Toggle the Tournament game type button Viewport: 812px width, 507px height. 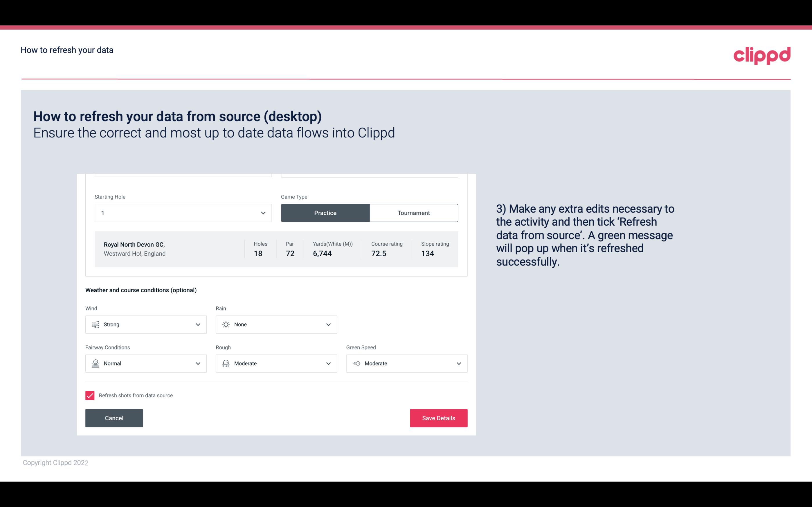tap(413, 213)
